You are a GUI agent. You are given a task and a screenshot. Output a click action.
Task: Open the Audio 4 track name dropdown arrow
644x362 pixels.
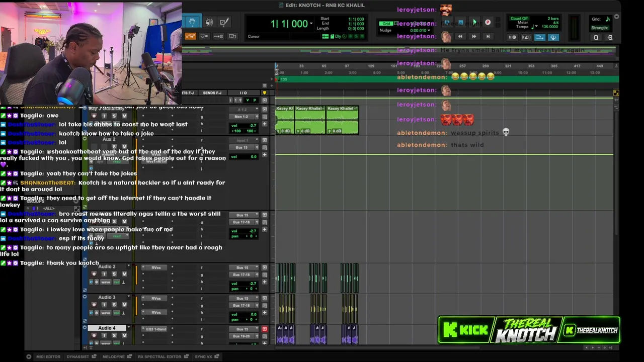(x=128, y=328)
